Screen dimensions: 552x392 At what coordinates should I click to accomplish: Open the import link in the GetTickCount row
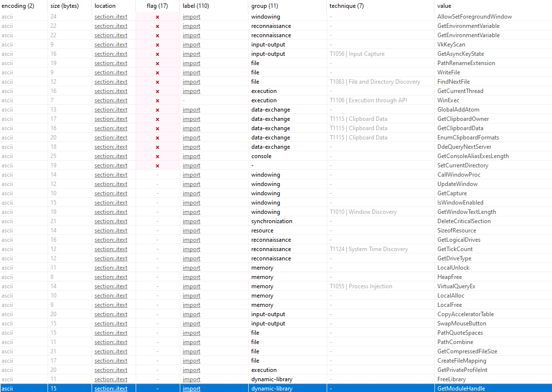[x=192, y=249]
